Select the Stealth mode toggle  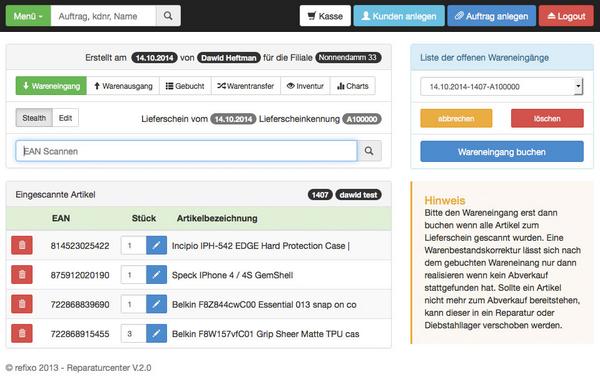click(x=34, y=118)
